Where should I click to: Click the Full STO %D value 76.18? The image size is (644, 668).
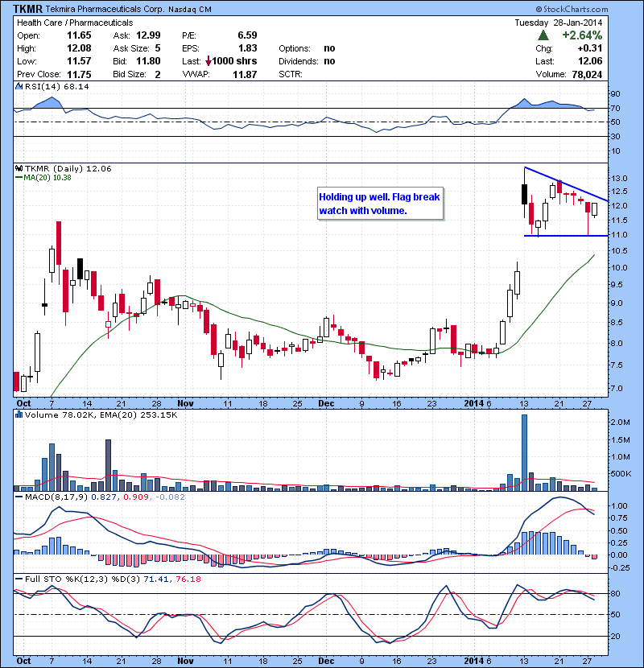188,579
